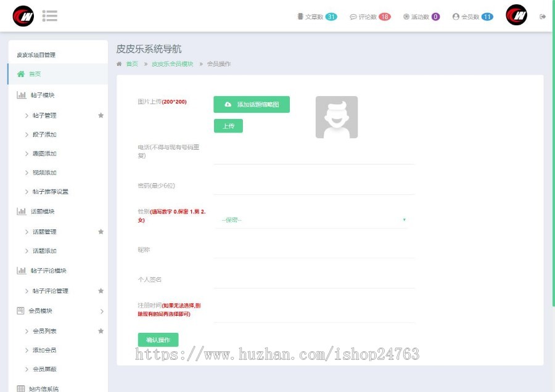Click the 确认操作 submit button
Image resolution: width=555 pixels, height=392 pixels.
(x=158, y=340)
